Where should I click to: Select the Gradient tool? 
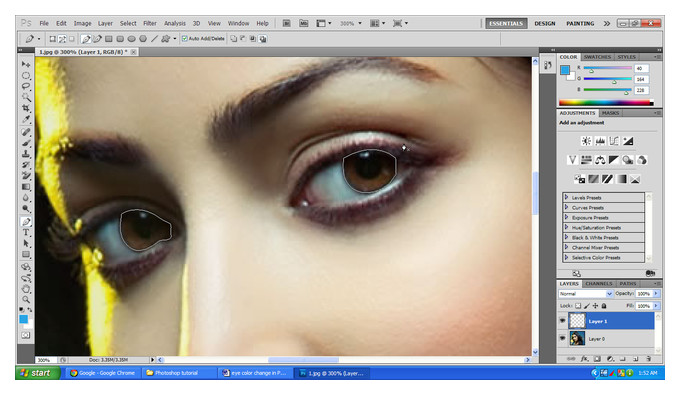[26, 187]
